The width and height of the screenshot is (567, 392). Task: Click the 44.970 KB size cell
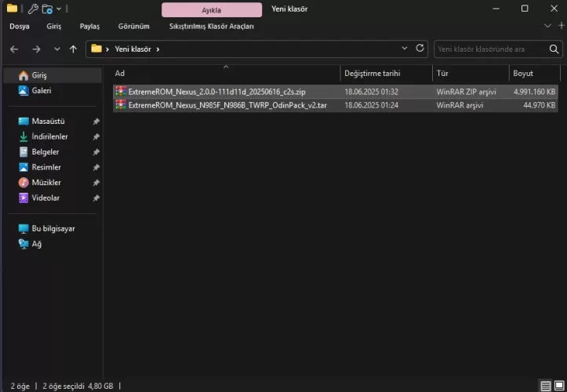[x=539, y=105]
